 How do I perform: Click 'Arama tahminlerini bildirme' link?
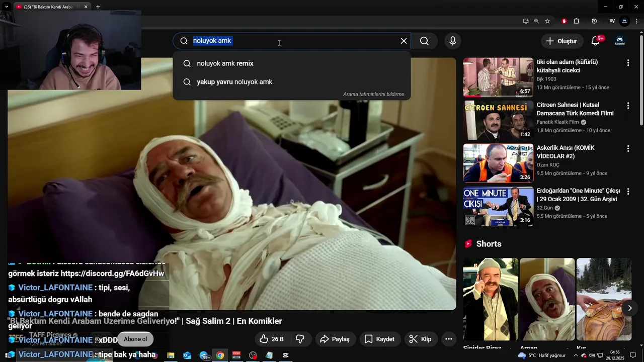pos(373,94)
